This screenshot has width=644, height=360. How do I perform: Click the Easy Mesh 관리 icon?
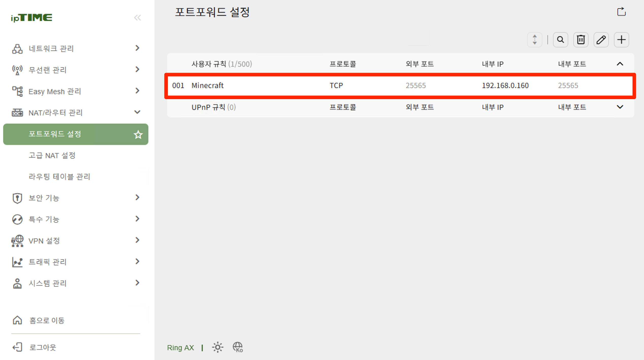tap(17, 91)
